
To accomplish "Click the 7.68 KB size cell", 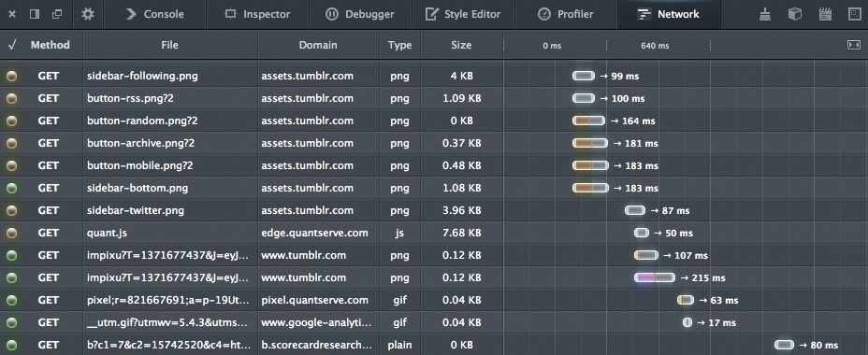I will coord(462,233).
